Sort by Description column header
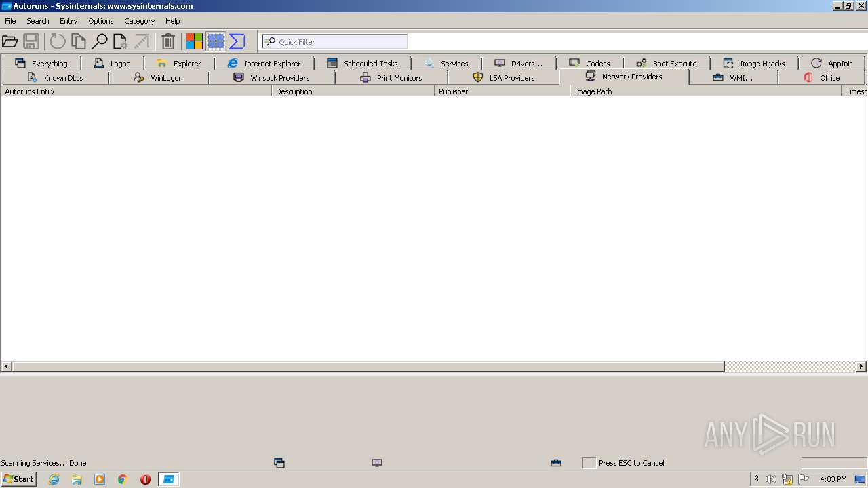 click(x=353, y=91)
